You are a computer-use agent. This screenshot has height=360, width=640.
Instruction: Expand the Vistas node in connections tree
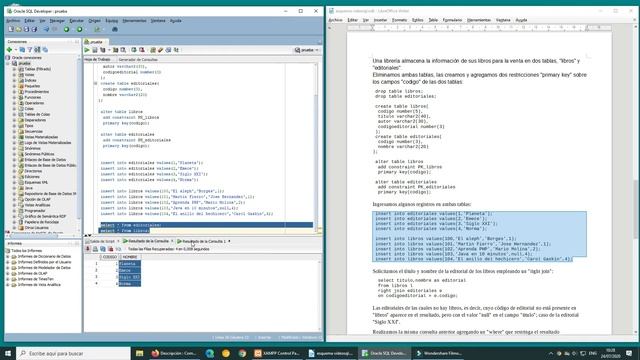[x=14, y=75]
